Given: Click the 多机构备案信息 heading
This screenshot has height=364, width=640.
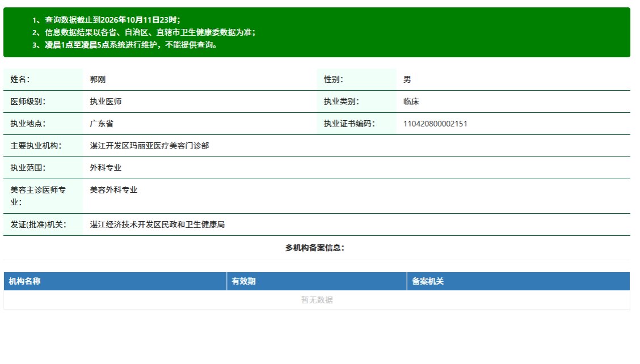Looking at the screenshot, I should 315,248.
